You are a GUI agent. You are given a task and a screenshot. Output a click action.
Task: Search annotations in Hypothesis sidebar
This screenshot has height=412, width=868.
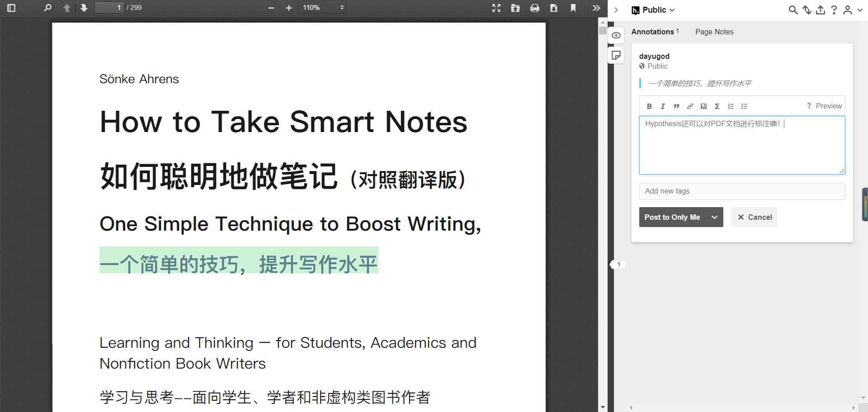(x=793, y=10)
